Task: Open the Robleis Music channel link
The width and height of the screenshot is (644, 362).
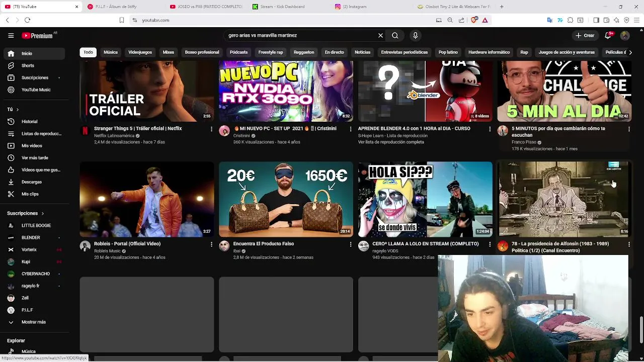Action: click(x=107, y=251)
